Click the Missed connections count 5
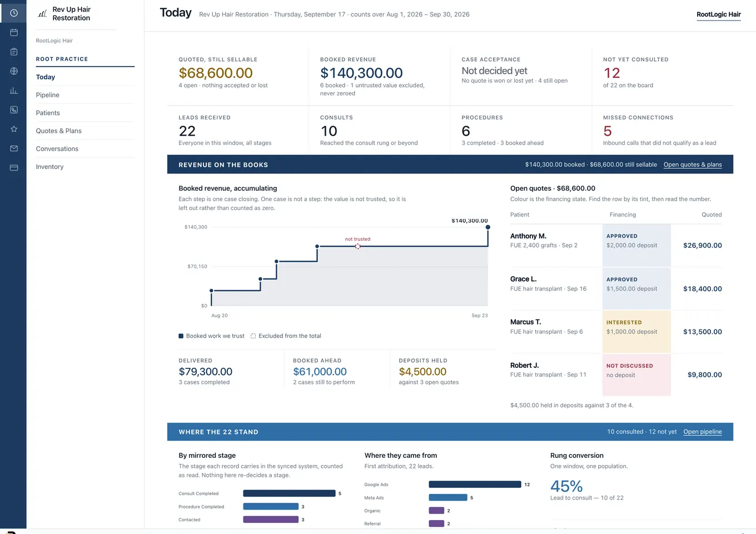The image size is (756, 534). tap(608, 131)
